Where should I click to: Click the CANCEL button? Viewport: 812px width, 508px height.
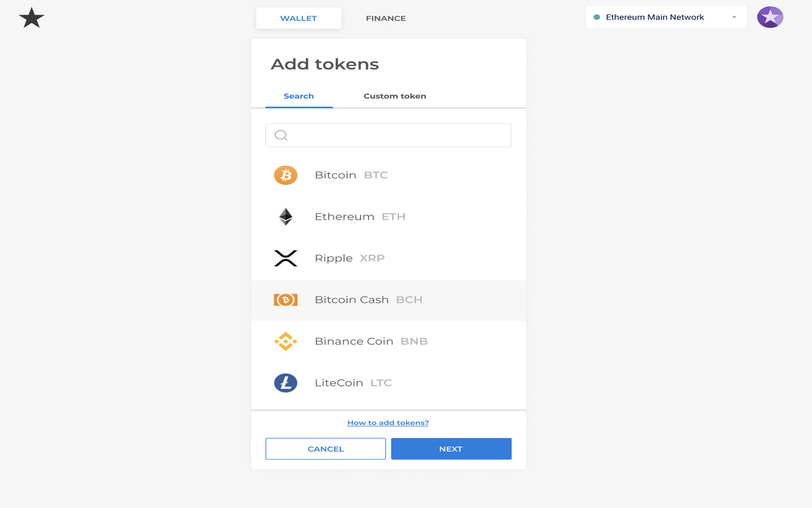(325, 448)
